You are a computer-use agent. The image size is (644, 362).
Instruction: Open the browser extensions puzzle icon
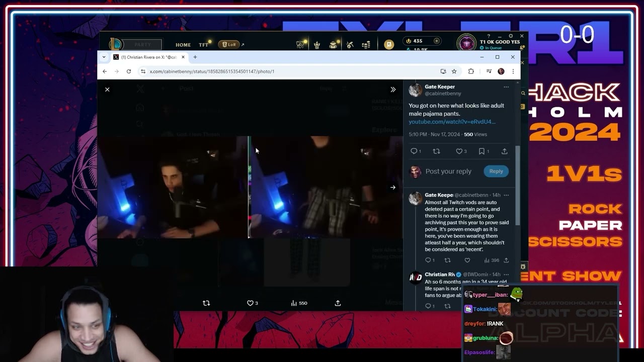[x=471, y=71]
